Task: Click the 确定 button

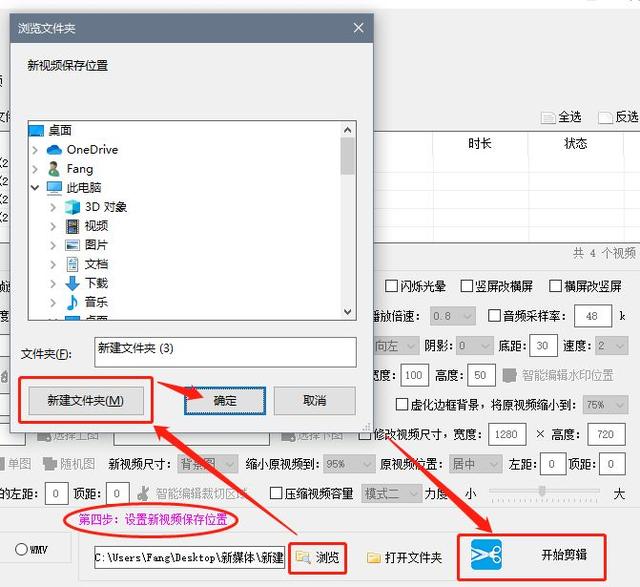Action: click(224, 400)
